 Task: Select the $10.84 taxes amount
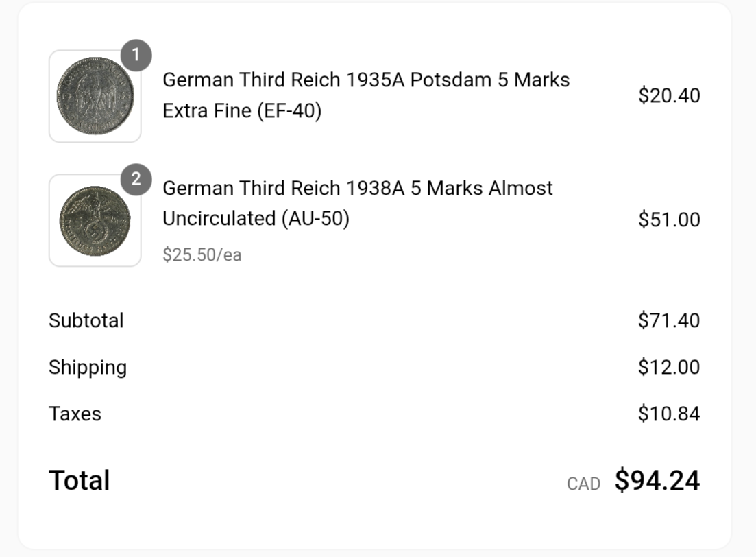pos(669,414)
